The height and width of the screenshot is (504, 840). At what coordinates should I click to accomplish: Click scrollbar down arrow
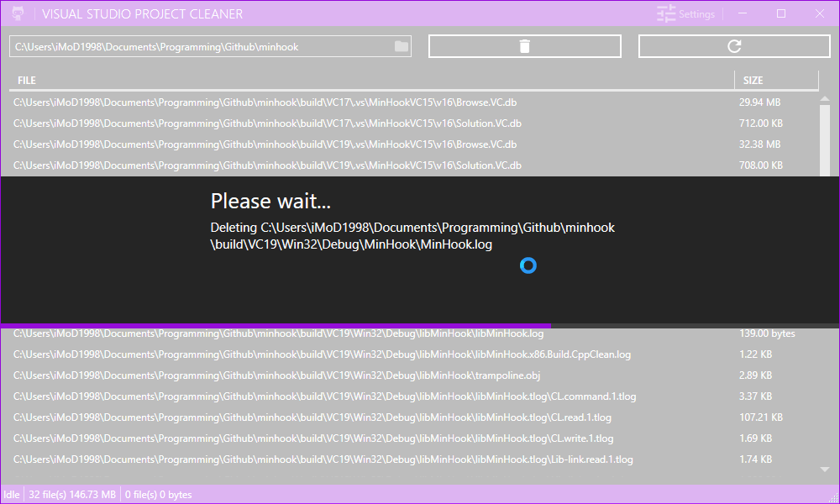pos(825,470)
